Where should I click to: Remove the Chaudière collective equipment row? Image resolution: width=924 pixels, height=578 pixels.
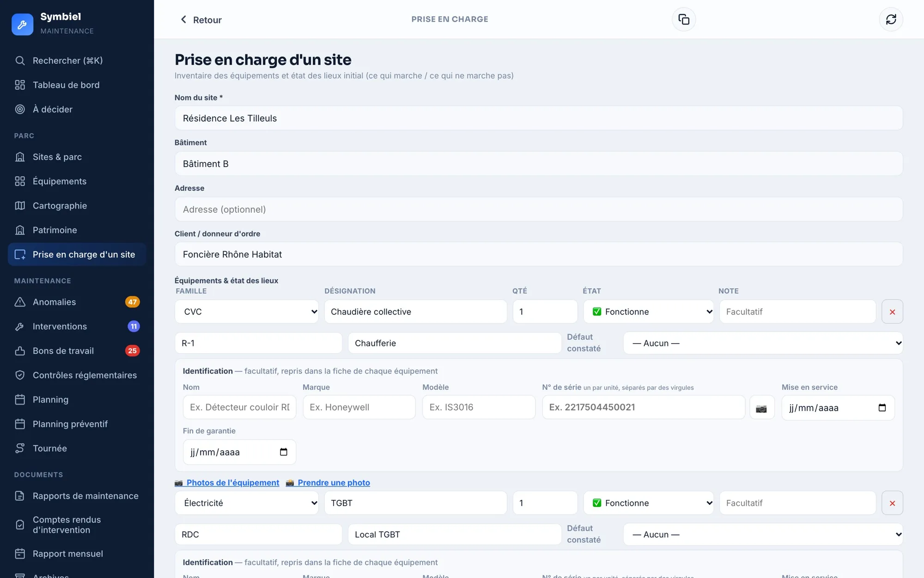click(892, 312)
